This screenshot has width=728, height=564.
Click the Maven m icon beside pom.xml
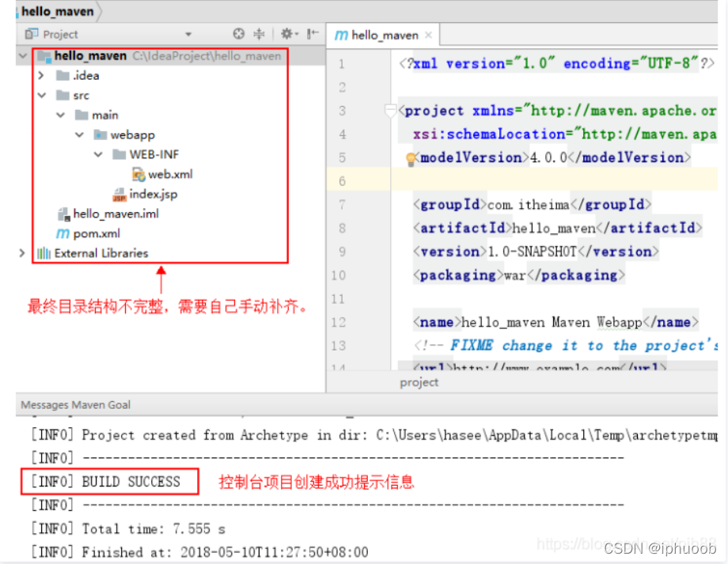(x=63, y=233)
